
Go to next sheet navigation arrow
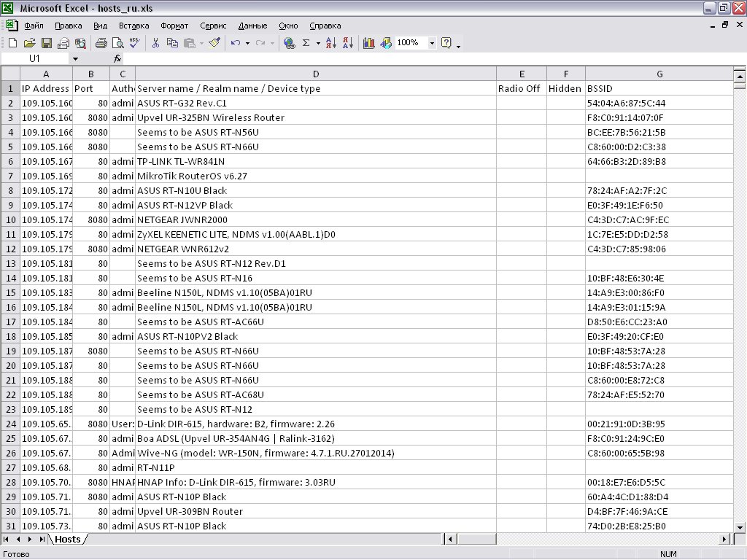click(x=30, y=539)
